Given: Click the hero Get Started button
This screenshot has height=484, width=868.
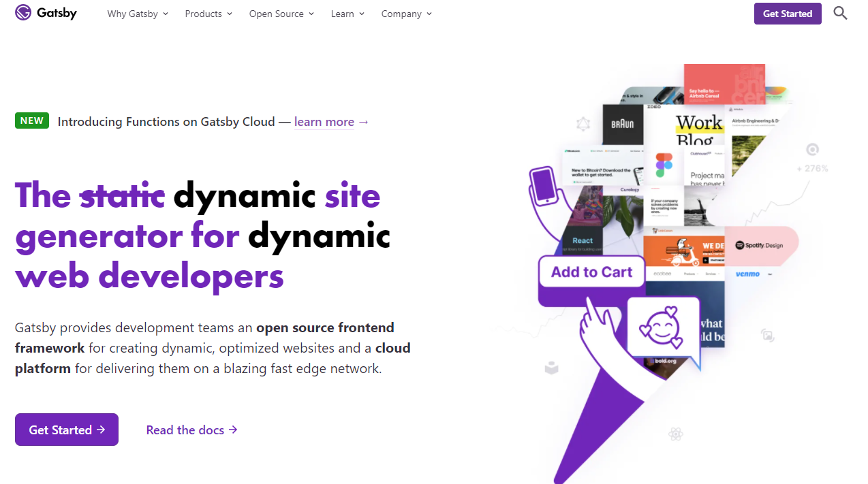Looking at the screenshot, I should (x=67, y=430).
